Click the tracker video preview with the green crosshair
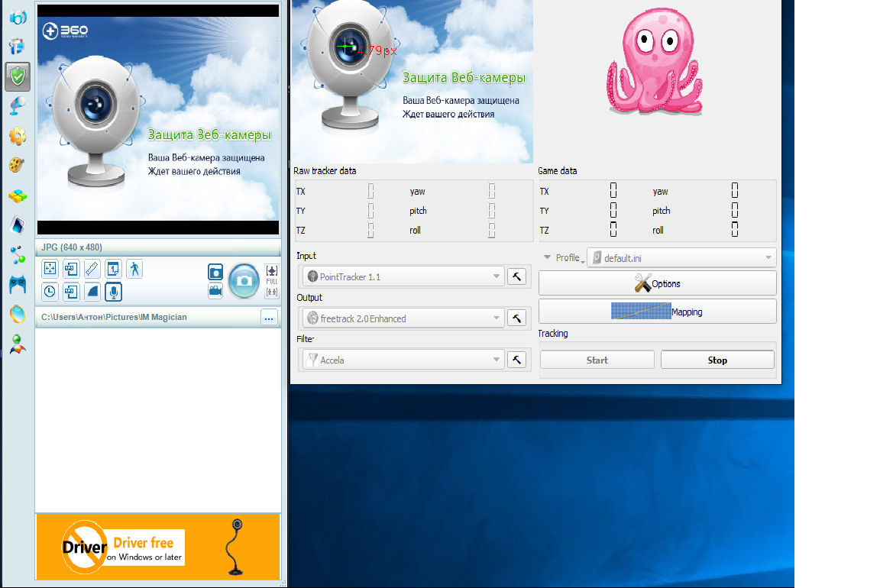 (412, 82)
